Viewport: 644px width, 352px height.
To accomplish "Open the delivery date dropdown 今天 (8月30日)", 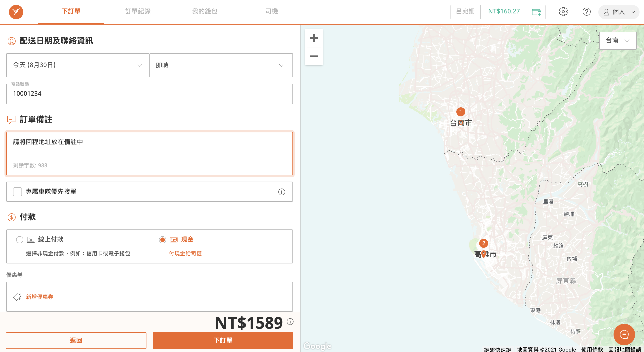I will [78, 65].
